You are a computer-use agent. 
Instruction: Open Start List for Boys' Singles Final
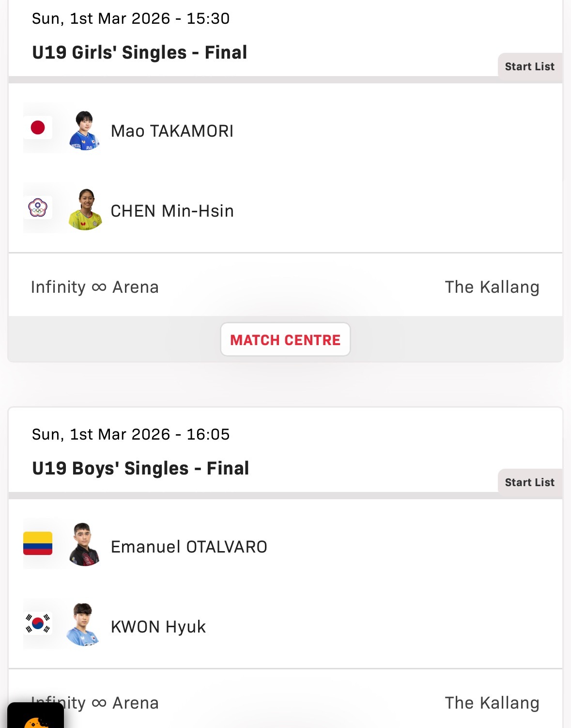point(530,482)
